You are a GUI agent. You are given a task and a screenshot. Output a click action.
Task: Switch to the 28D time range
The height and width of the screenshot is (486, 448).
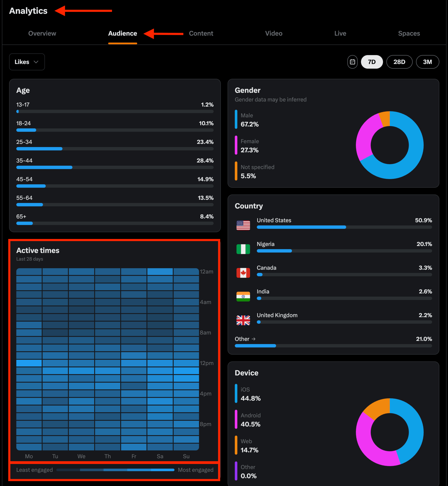pos(399,62)
